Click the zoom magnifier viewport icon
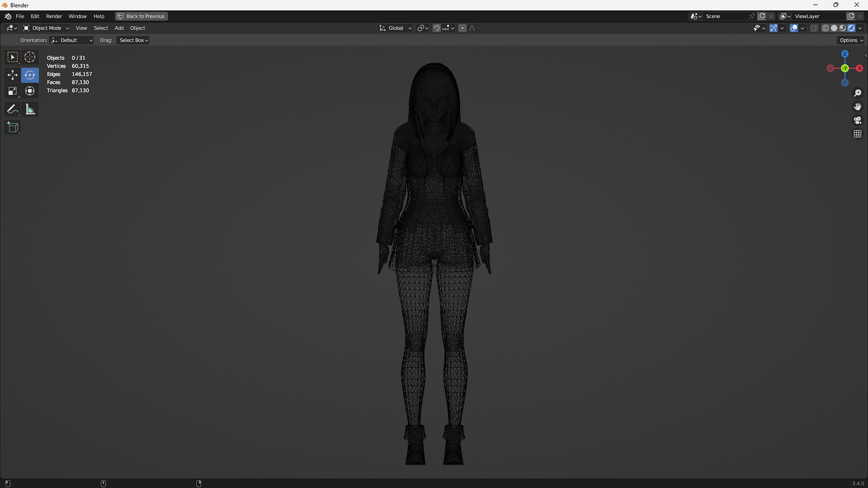The width and height of the screenshot is (868, 488). [858, 93]
